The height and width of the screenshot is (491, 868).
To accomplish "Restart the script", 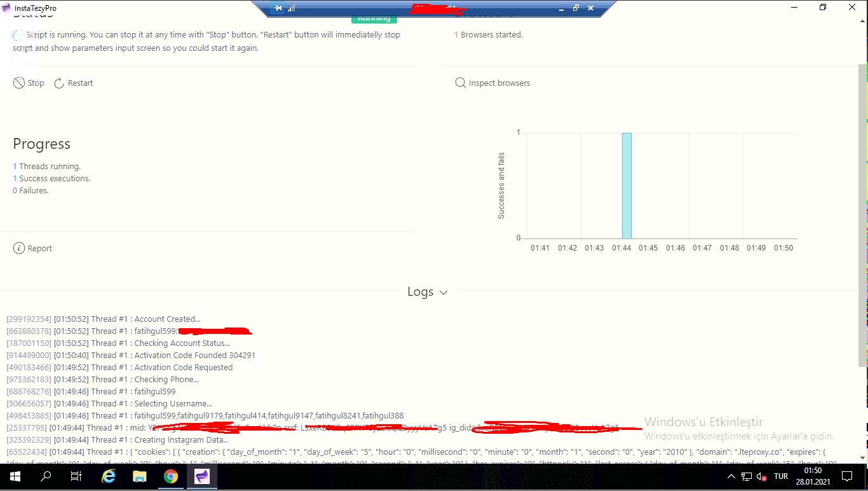I will (74, 83).
